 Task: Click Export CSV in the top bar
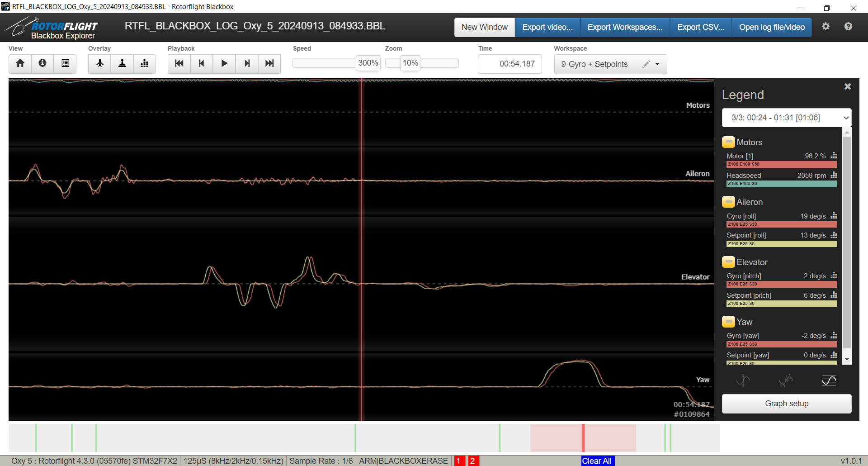tap(701, 27)
